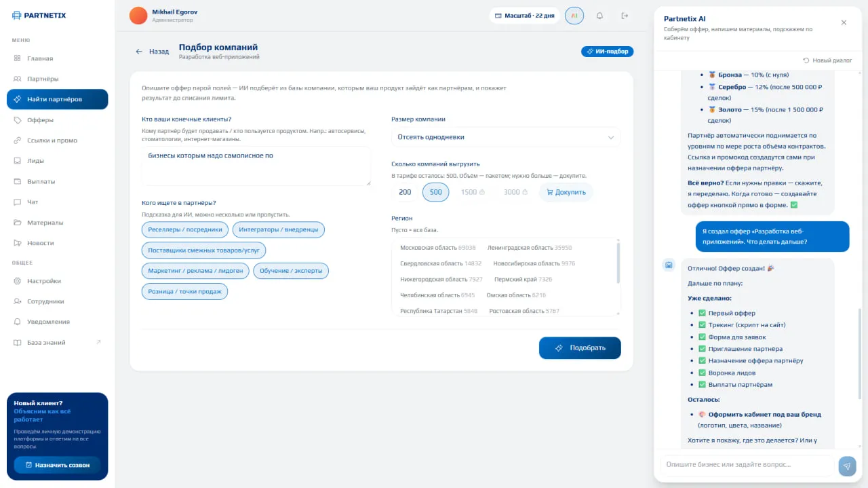This screenshot has width=868, height=488.
Task: Click the Материалы folder icon
Action: click(18, 223)
